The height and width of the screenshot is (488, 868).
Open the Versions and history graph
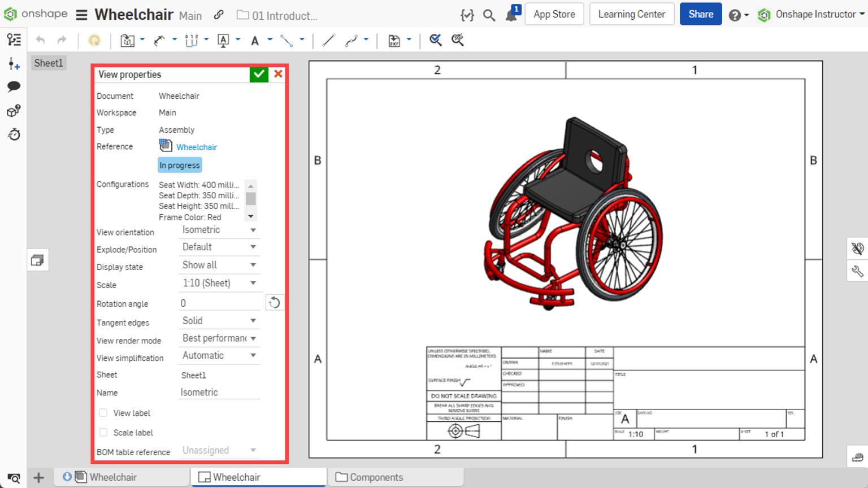(x=14, y=134)
